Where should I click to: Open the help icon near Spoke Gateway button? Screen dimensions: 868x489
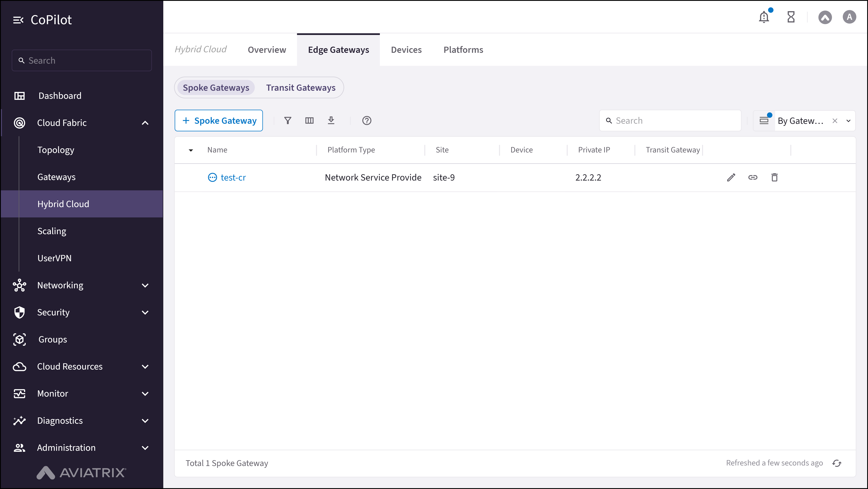[367, 120]
